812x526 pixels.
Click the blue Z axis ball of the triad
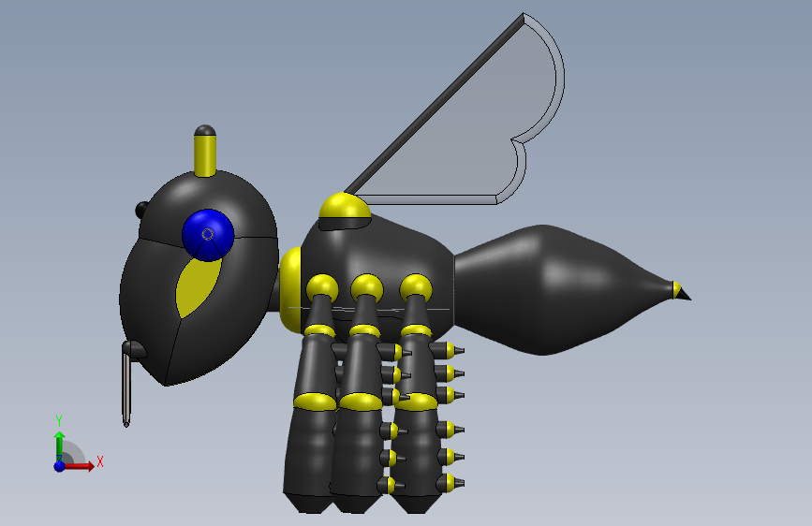click(x=60, y=466)
